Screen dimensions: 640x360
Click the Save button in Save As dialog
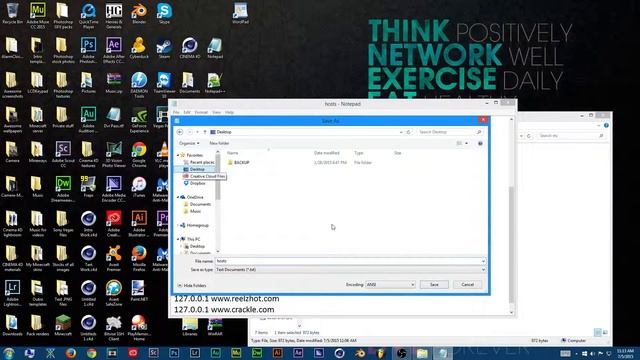[434, 284]
